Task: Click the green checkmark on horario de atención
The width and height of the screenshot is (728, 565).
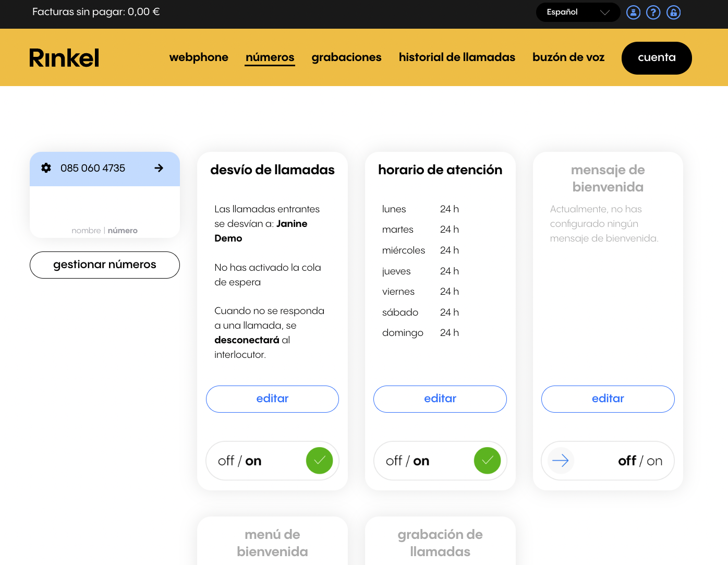Action: click(x=487, y=461)
